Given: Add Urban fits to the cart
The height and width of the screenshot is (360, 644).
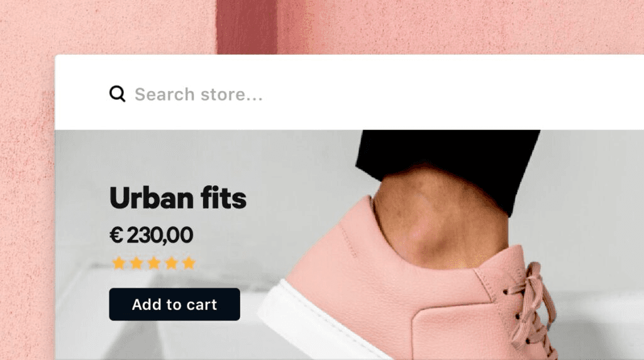Looking at the screenshot, I should pos(175,304).
